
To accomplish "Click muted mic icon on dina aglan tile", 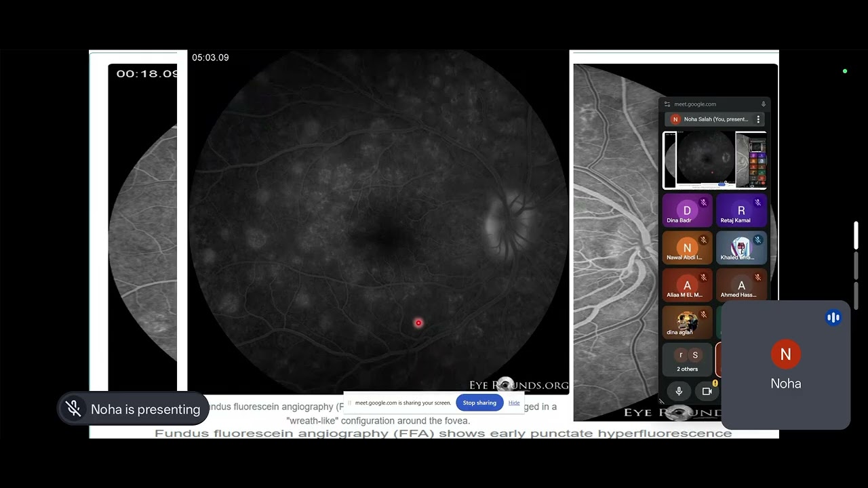I will 704,314.
